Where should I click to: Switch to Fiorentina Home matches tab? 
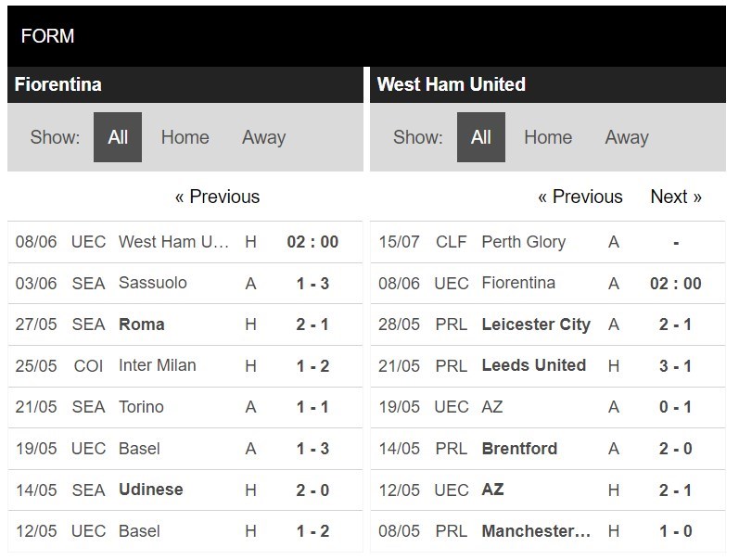tap(185, 137)
